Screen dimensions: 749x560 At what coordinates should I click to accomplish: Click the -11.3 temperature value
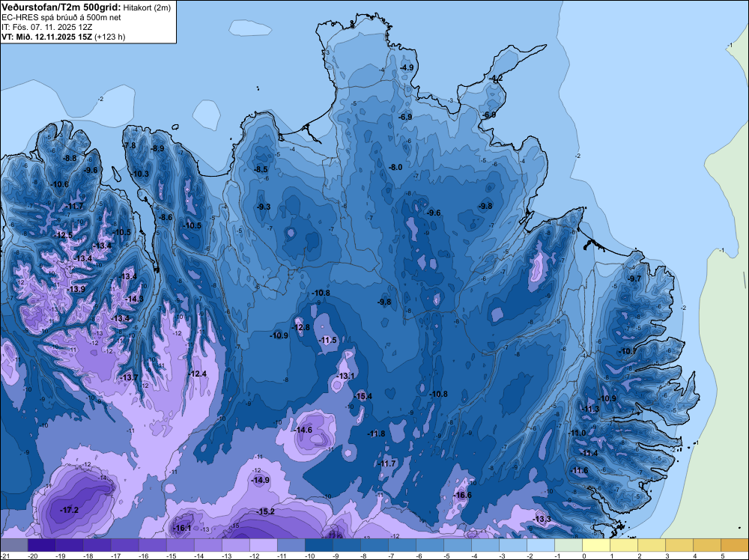590,409
